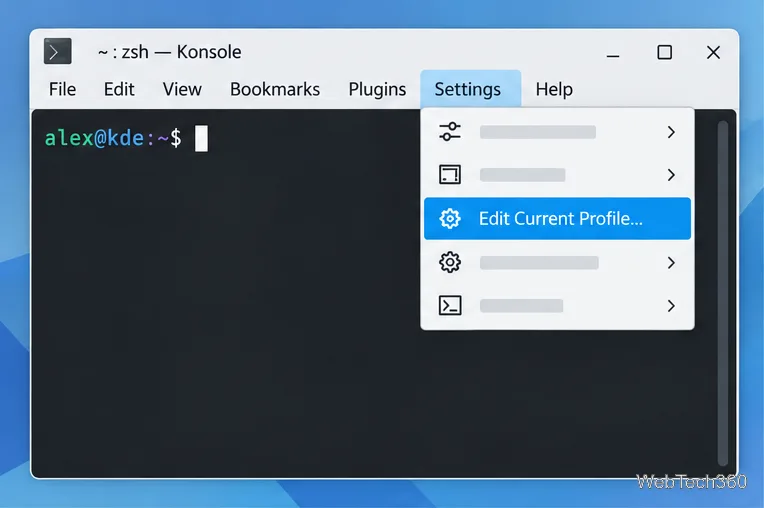Open the Bookmarks menu
The height and width of the screenshot is (508, 764).
click(x=275, y=90)
